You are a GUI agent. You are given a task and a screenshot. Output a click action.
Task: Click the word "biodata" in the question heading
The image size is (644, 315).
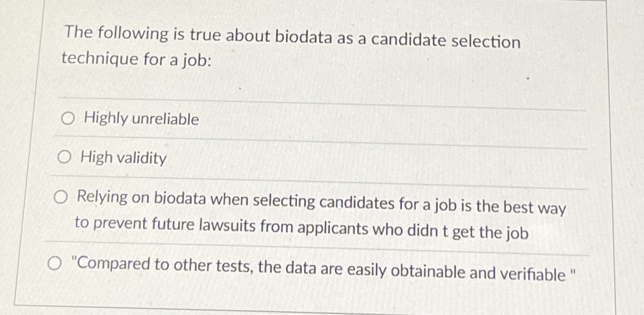pyautogui.click(x=303, y=37)
